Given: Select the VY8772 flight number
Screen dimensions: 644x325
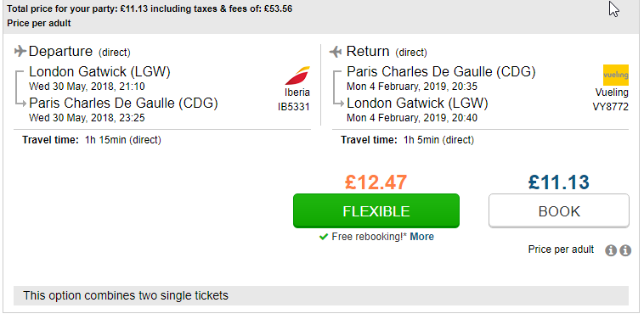Looking at the screenshot, I should (610, 107).
